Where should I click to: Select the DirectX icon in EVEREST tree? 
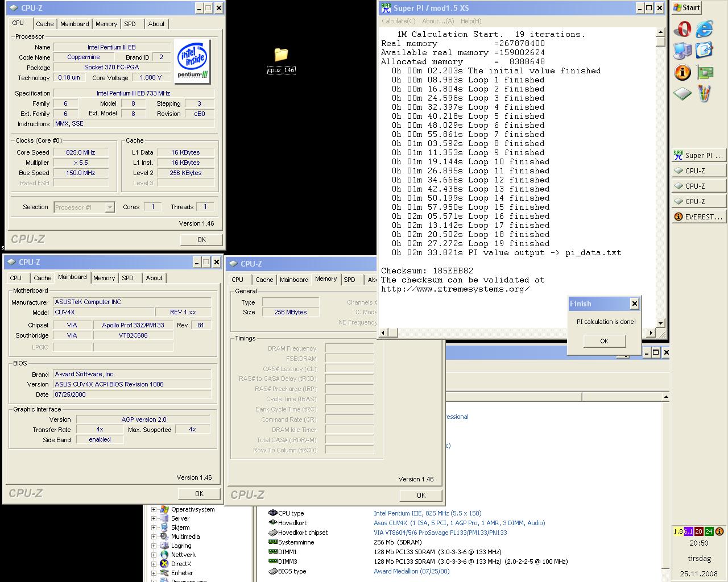pos(164,564)
